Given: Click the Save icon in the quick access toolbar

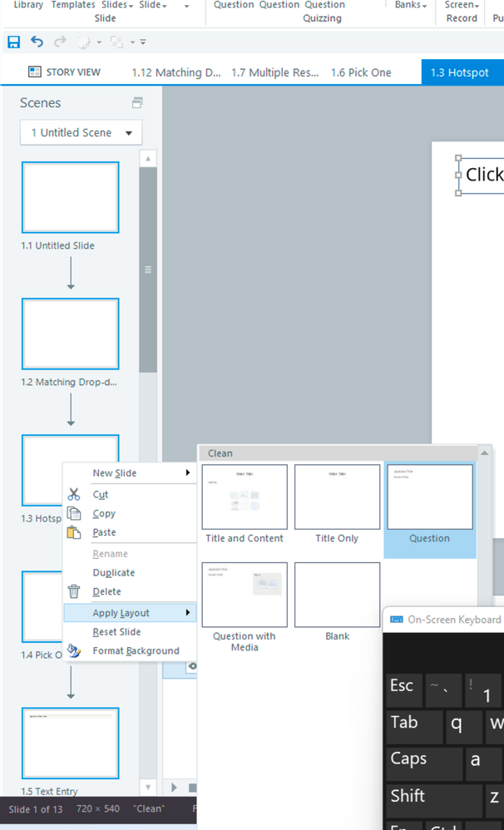Looking at the screenshot, I should pyautogui.click(x=13, y=42).
